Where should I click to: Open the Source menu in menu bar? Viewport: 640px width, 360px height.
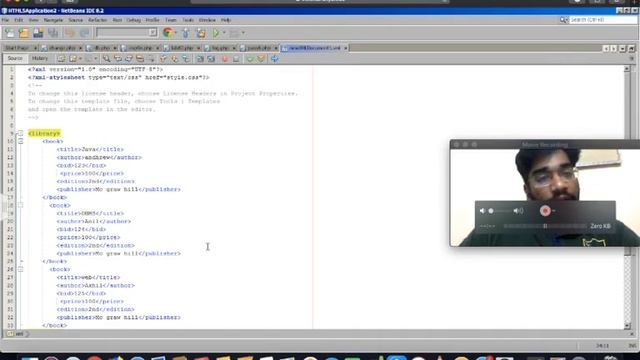[x=76, y=20]
